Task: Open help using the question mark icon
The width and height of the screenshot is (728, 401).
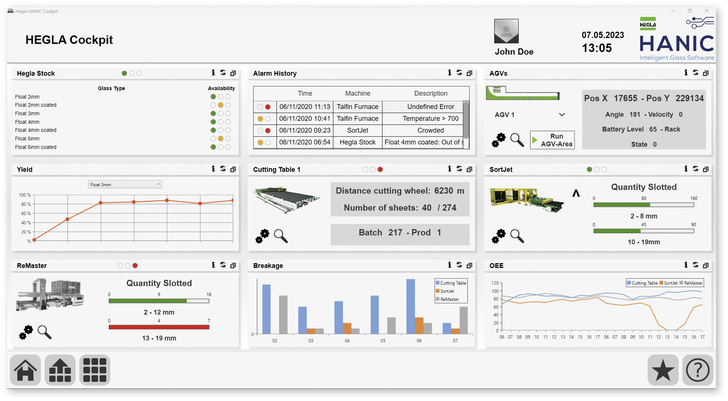Action: point(696,370)
